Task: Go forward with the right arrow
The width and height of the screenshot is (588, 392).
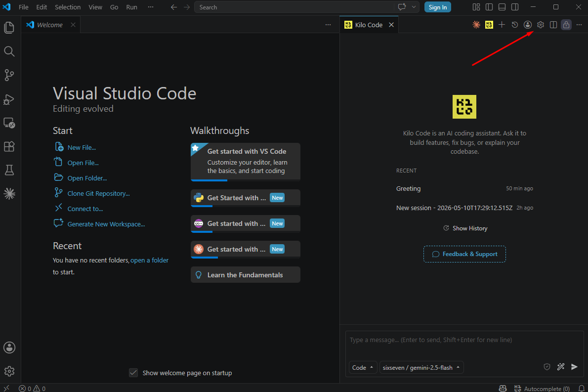Action: 187,7
